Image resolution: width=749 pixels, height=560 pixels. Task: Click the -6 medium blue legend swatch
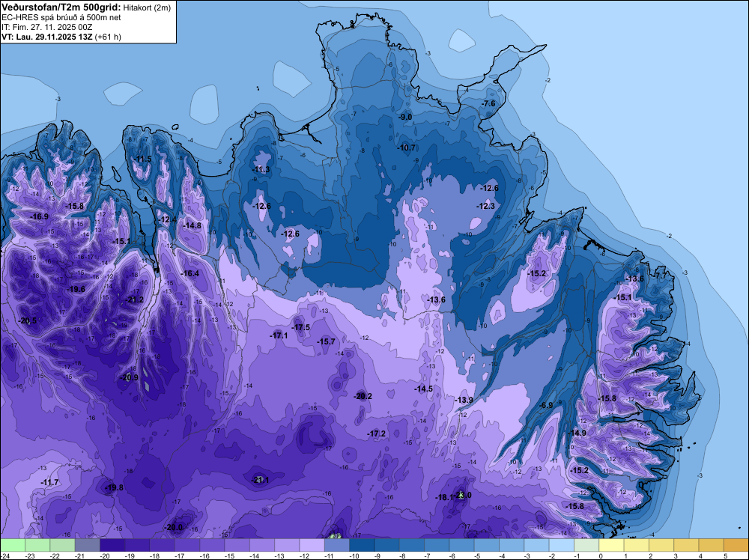coord(462,545)
